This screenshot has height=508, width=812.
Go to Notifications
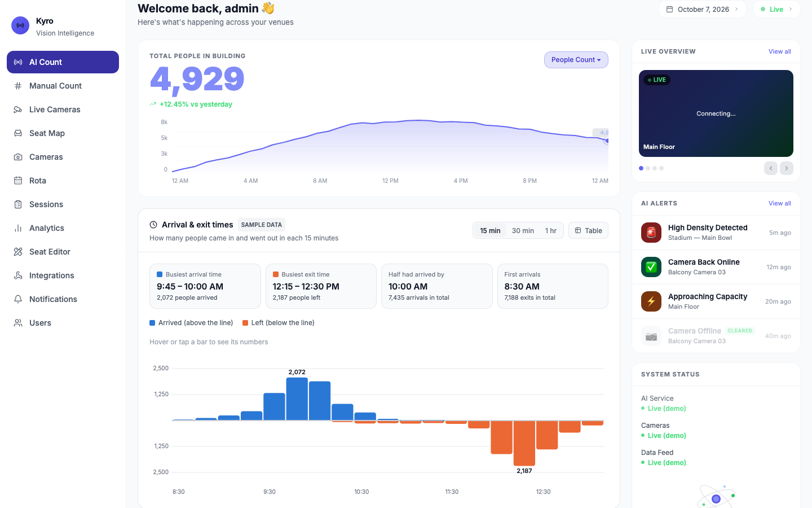tap(63, 299)
